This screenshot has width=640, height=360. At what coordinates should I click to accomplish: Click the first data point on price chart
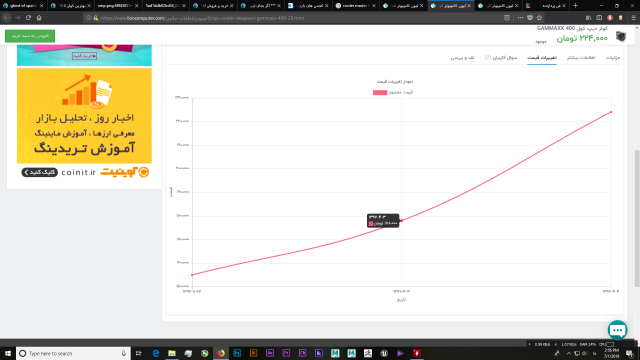click(x=192, y=275)
